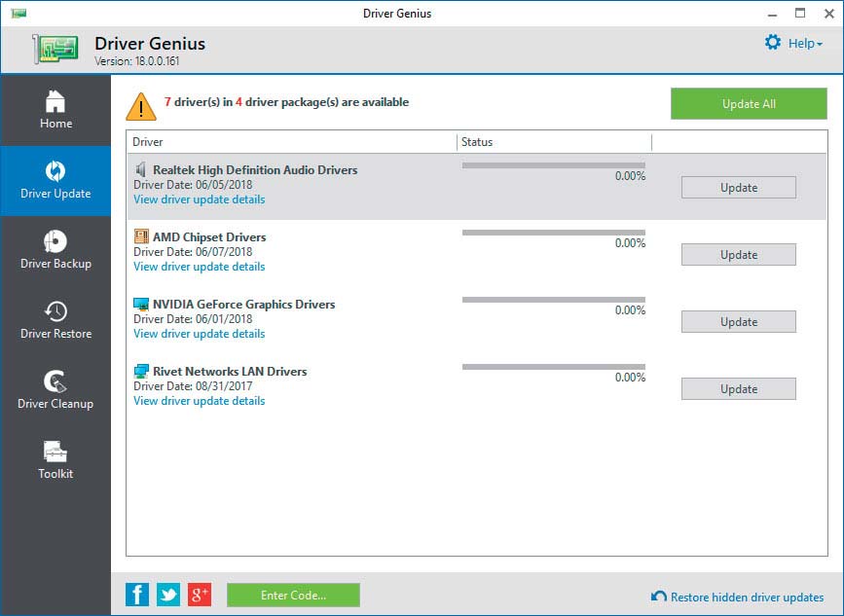View driver update details for Realtek audio
Image resolution: width=844 pixels, height=616 pixels.
click(x=200, y=199)
